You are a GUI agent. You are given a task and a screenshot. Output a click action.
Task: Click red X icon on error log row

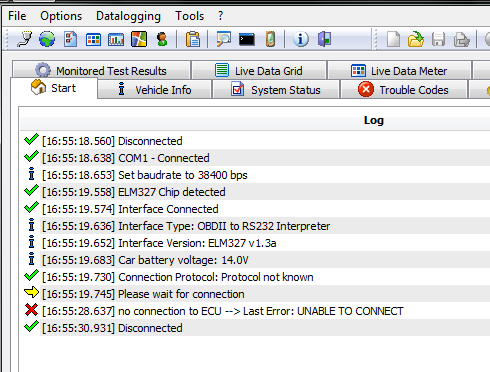click(x=31, y=310)
